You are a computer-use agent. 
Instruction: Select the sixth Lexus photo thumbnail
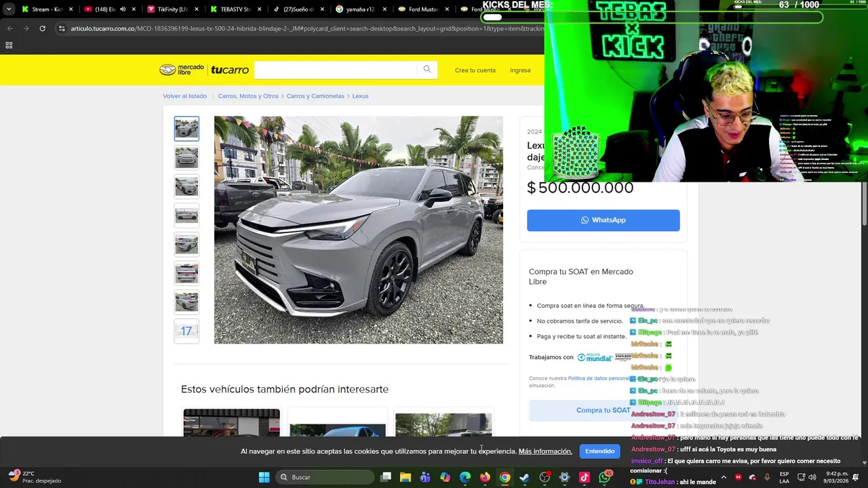click(186, 273)
